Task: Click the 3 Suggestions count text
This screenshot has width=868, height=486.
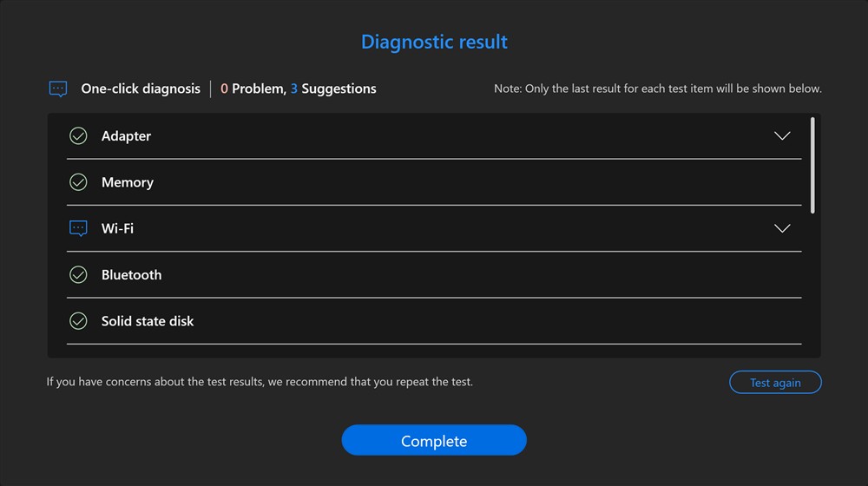Action: pos(333,89)
